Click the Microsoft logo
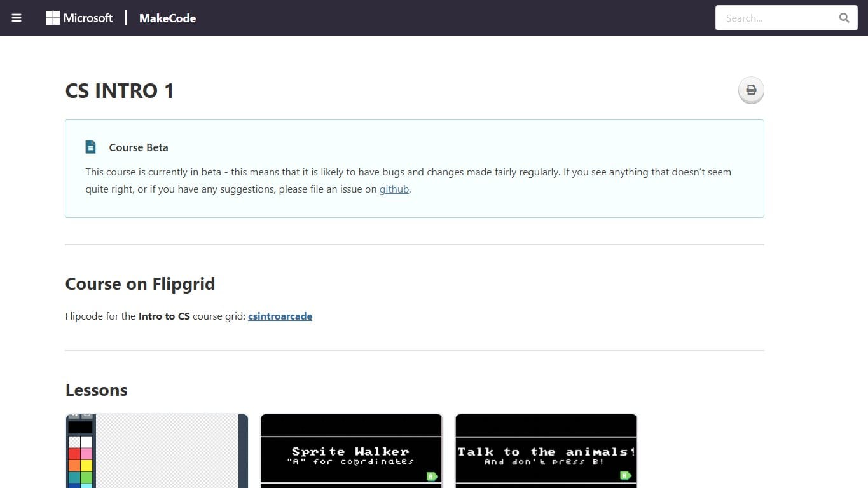 pos(79,18)
